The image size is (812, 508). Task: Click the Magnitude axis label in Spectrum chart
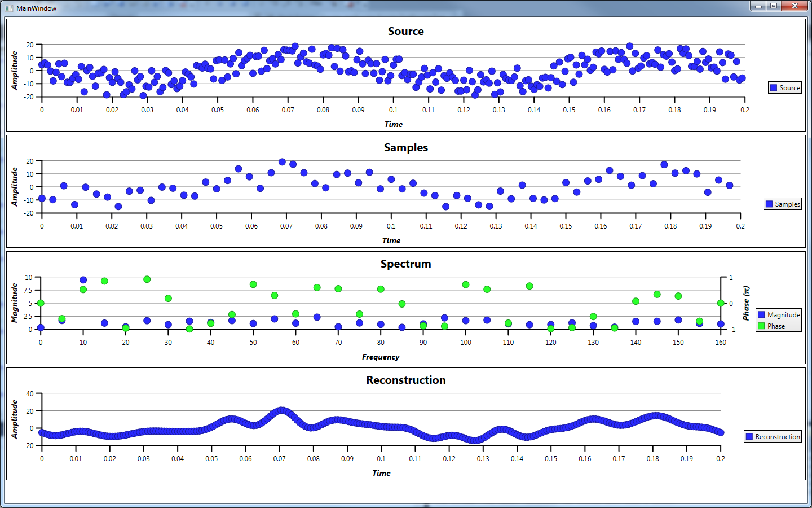click(15, 303)
